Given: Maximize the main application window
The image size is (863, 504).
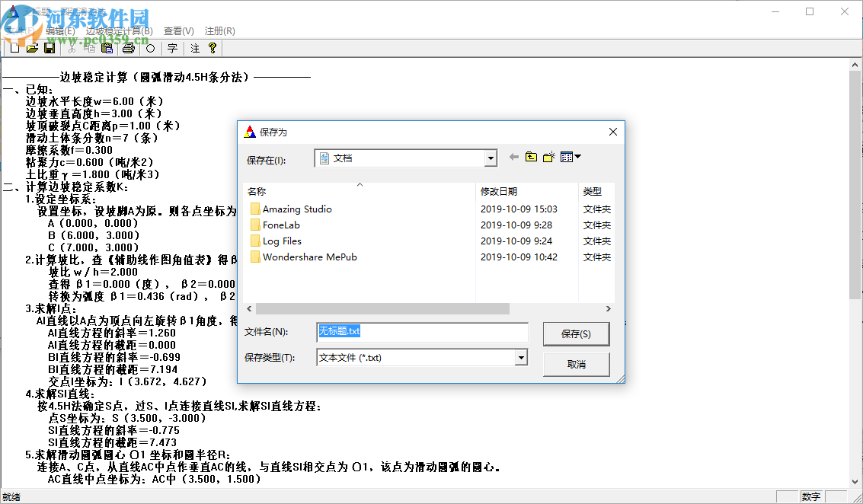Looking at the screenshot, I should click(810, 11).
